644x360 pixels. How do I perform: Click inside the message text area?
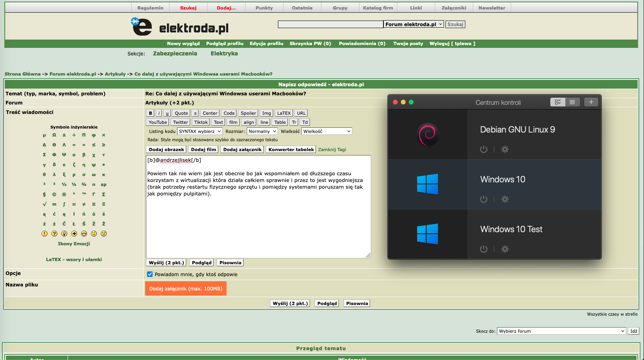259,207
